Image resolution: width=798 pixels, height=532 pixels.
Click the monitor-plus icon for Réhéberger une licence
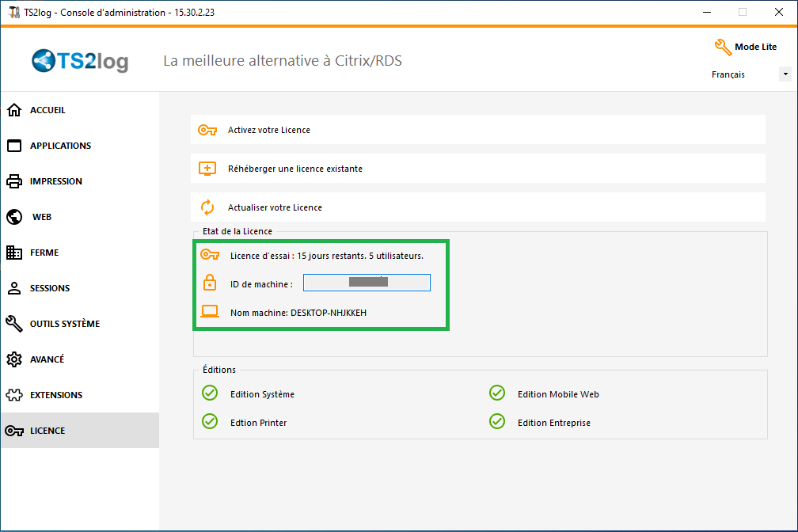point(207,169)
